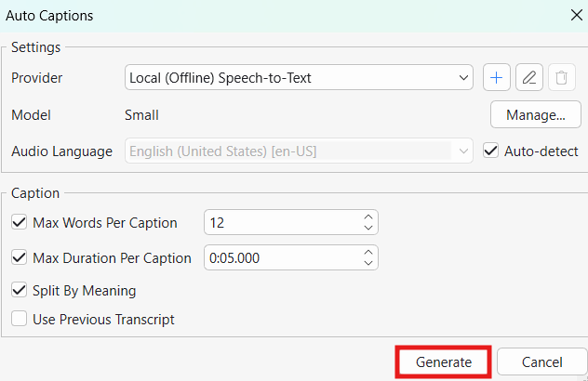Dismiss dialog with Cancel button
The width and height of the screenshot is (588, 381).
click(541, 361)
